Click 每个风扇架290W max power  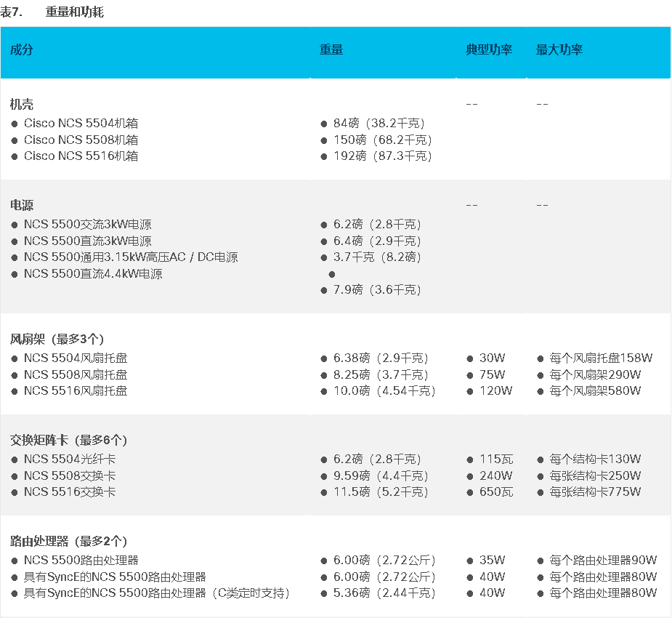click(595, 375)
